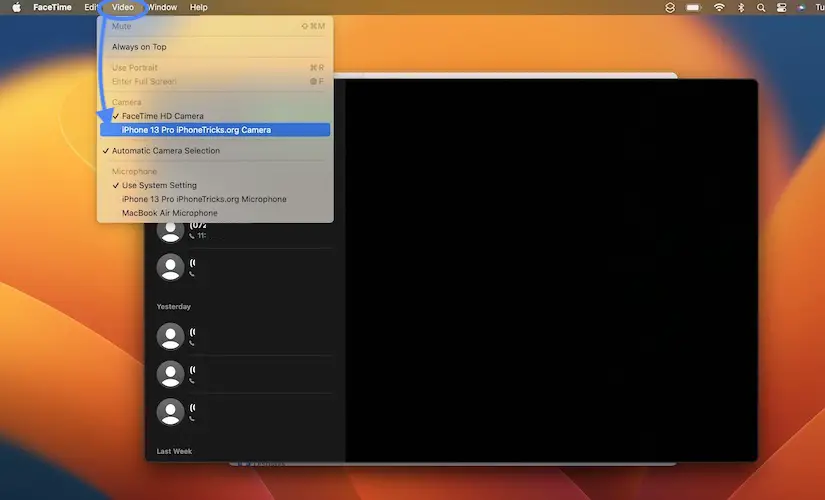Choose iPhone 13 Pro iPhoneTricks.org Camera
Screen dimensions: 825x500
click(196, 130)
